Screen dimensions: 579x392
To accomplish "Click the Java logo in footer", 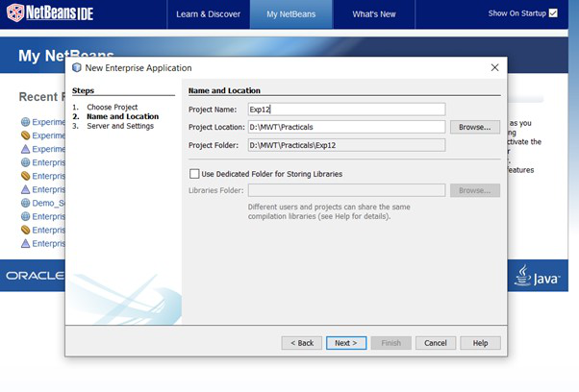I will [x=537, y=276].
